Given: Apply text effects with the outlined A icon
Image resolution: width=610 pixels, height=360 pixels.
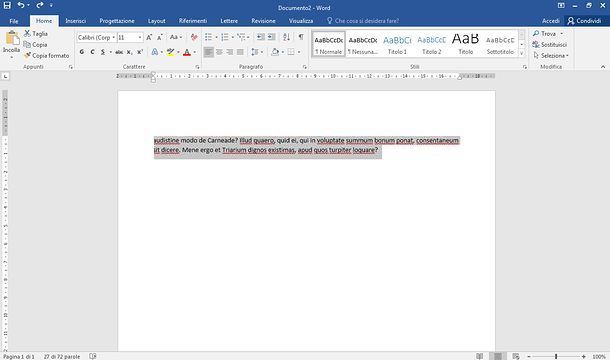Looking at the screenshot, I should pos(155,52).
